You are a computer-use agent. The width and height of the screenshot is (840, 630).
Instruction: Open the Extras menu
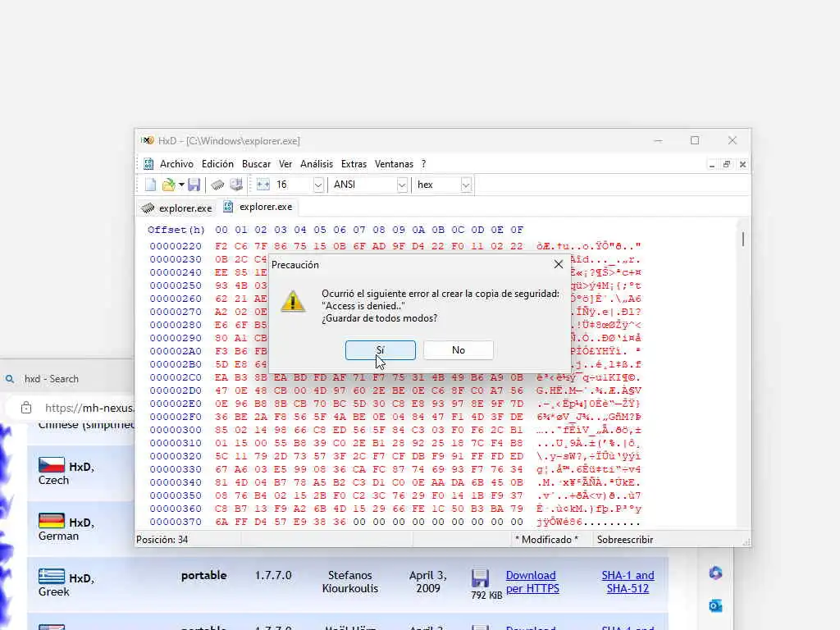coord(354,164)
